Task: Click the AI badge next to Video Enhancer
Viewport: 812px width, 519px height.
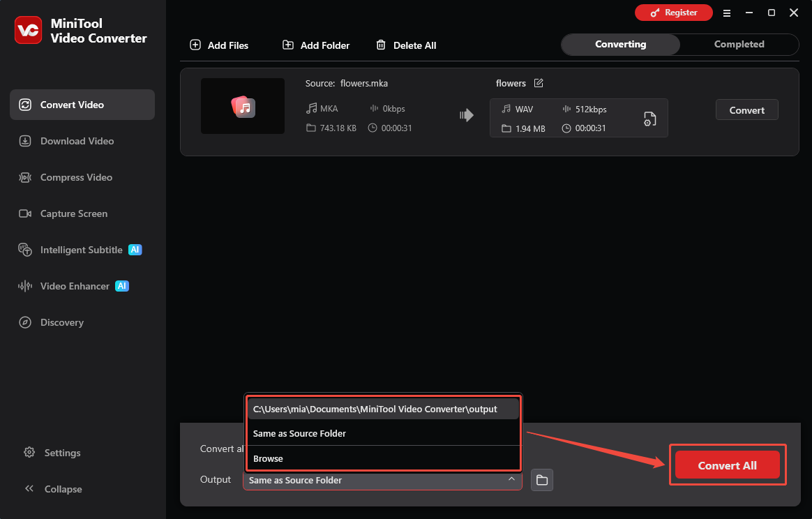Action: click(121, 286)
